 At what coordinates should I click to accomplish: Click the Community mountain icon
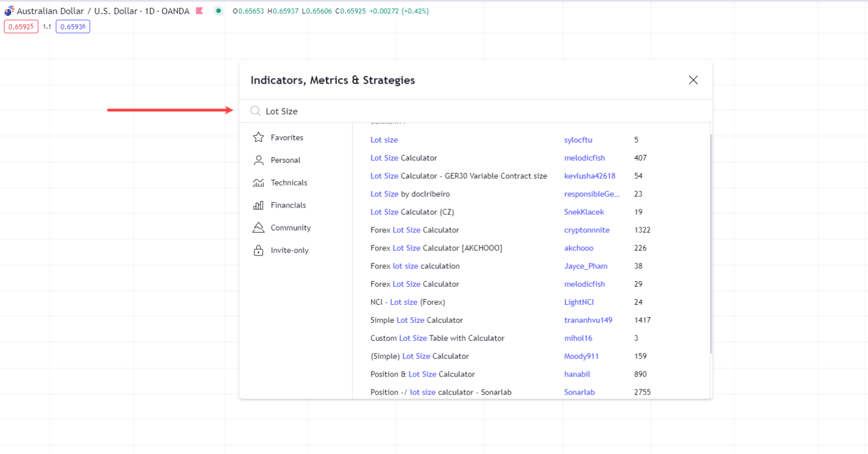coord(258,228)
